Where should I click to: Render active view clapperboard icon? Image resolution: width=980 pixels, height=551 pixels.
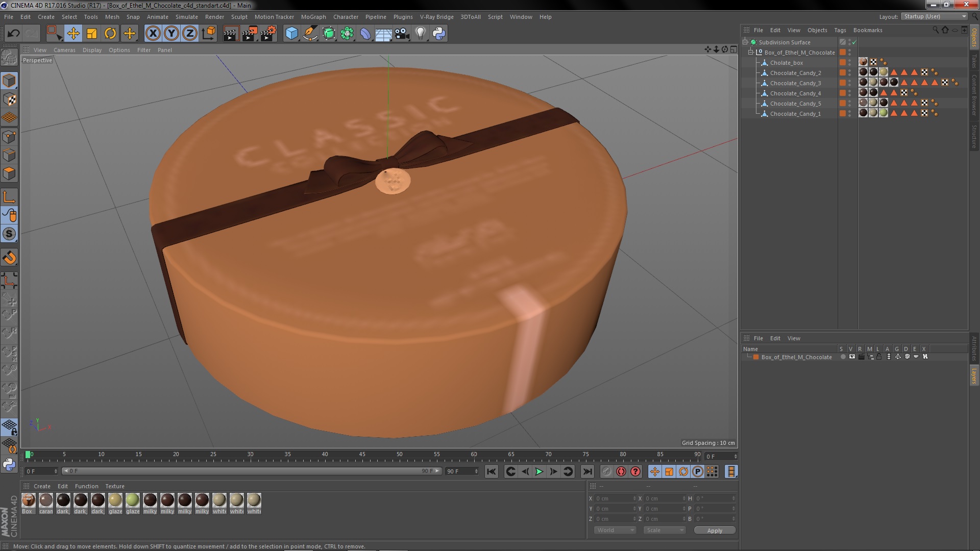[230, 34]
